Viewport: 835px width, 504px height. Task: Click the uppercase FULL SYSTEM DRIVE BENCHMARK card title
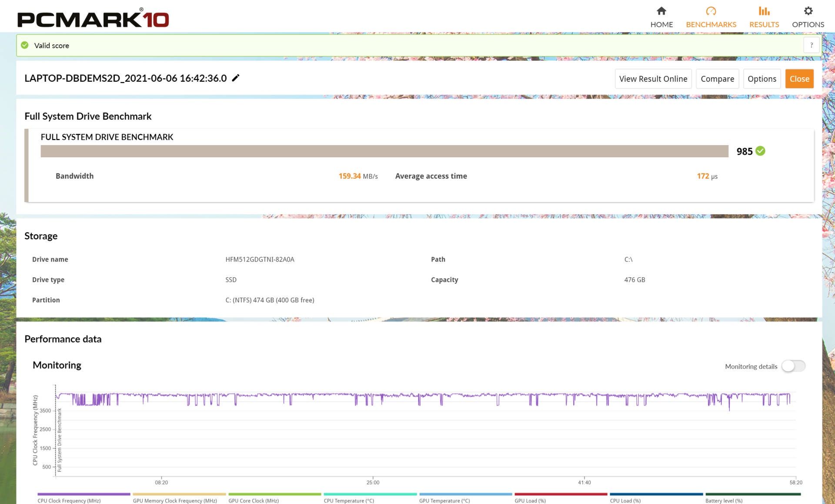click(x=107, y=137)
